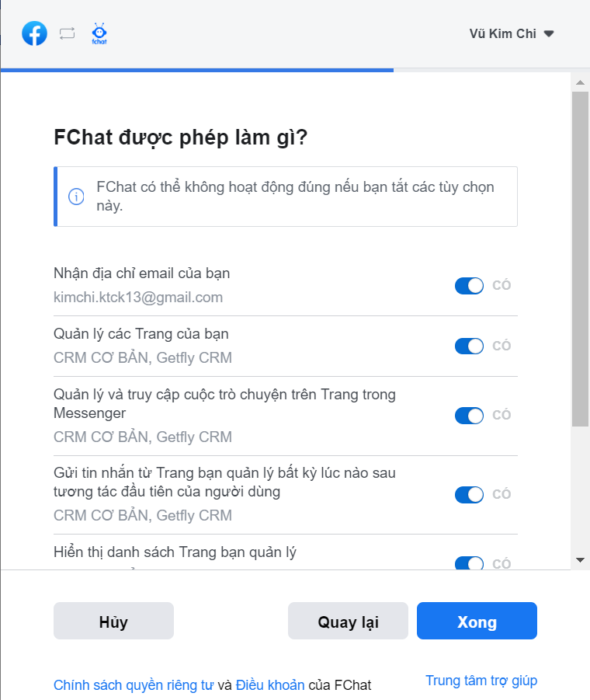Toggle off sending messages from Page permission
This screenshot has height=700, width=590.
[469, 494]
